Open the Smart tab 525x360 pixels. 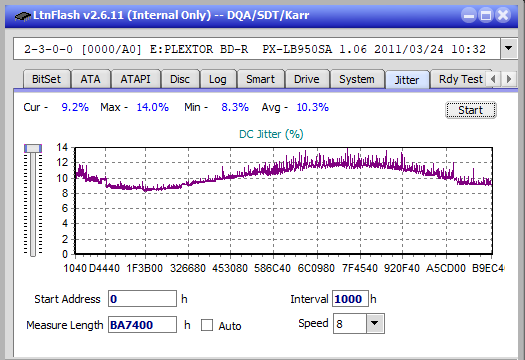coord(260,79)
